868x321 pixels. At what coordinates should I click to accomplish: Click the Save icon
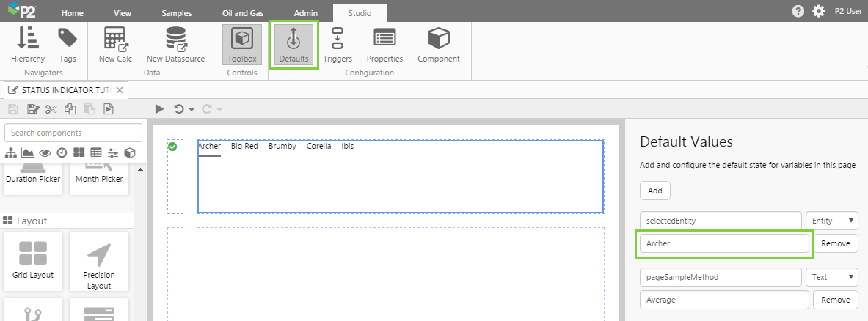point(12,109)
